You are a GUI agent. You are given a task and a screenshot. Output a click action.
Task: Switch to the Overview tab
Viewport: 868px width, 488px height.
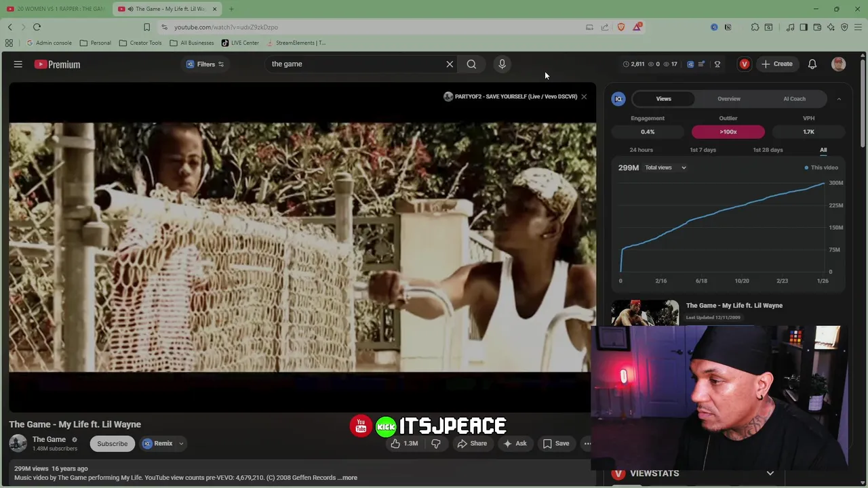(729, 99)
